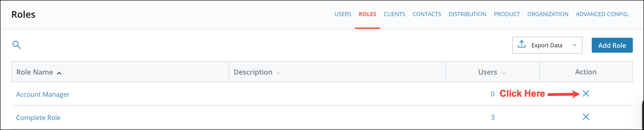
Task: Open the ADVANCED CONFIG. tab
Action: (x=602, y=14)
